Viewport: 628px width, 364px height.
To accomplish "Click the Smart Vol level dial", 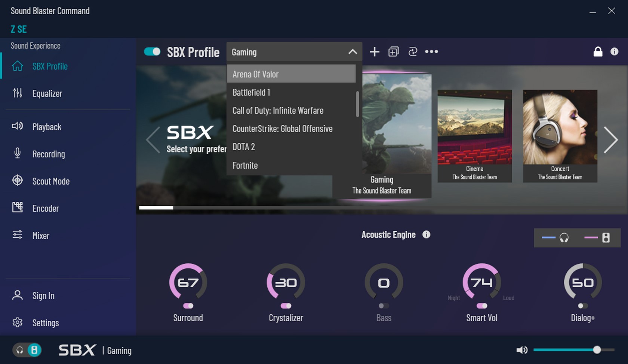I will [x=482, y=282].
